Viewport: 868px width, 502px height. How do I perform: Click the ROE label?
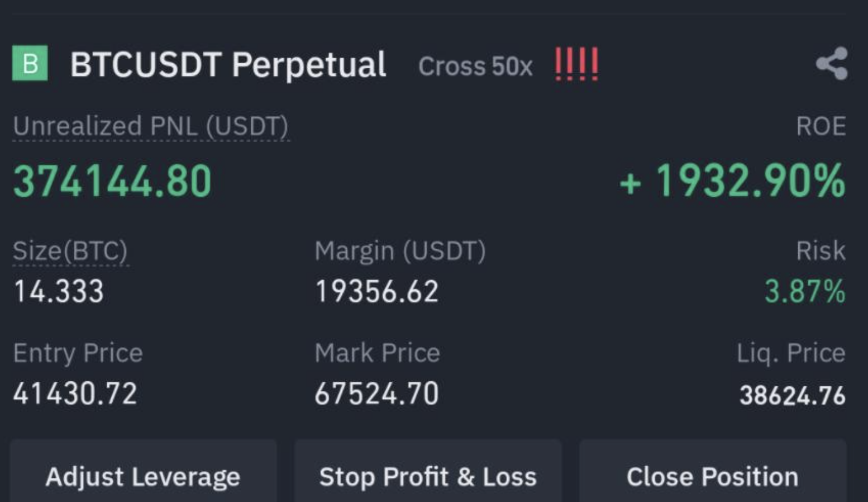click(821, 126)
